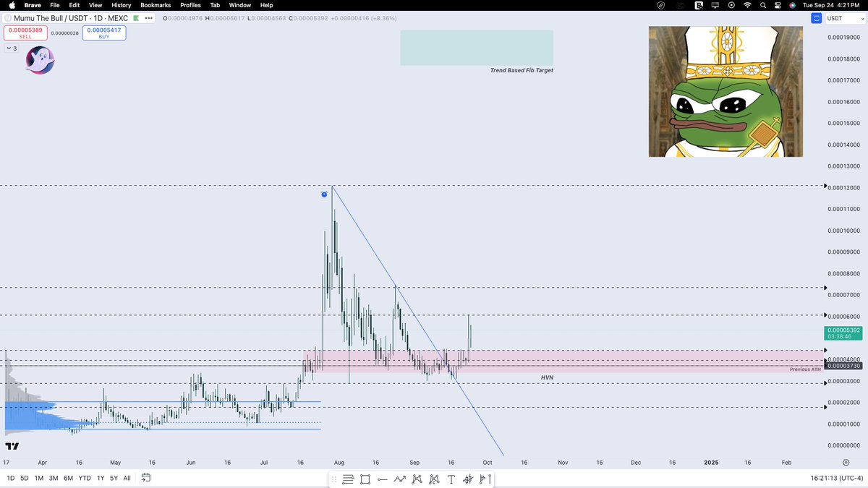Select the XABCD pattern tool
Screen dimensions: 868x488
coord(417,479)
